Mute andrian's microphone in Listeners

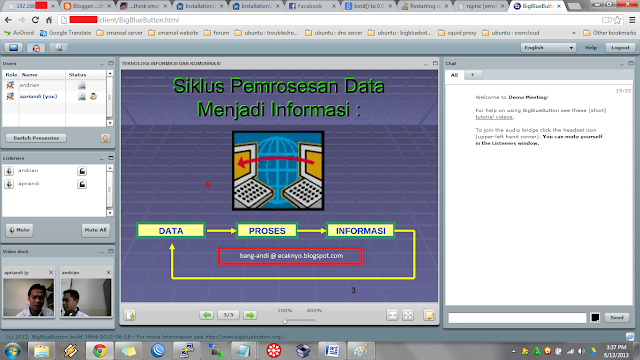(9, 171)
